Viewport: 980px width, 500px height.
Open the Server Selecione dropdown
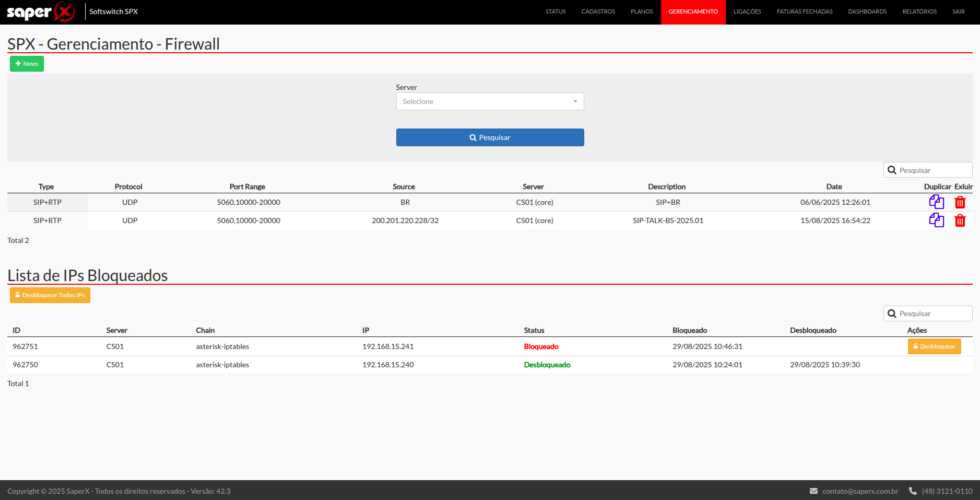point(490,101)
